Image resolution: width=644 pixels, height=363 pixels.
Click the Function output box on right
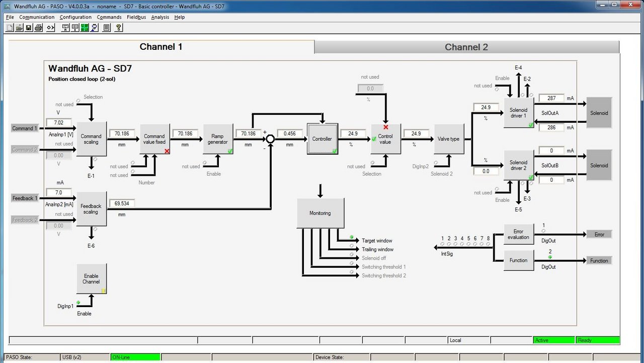point(599,261)
